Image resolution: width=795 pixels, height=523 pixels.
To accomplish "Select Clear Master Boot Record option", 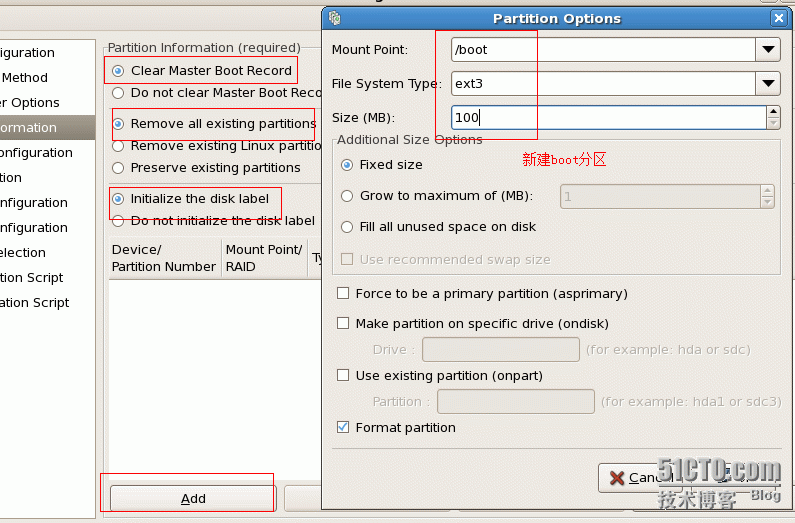I will [119, 71].
